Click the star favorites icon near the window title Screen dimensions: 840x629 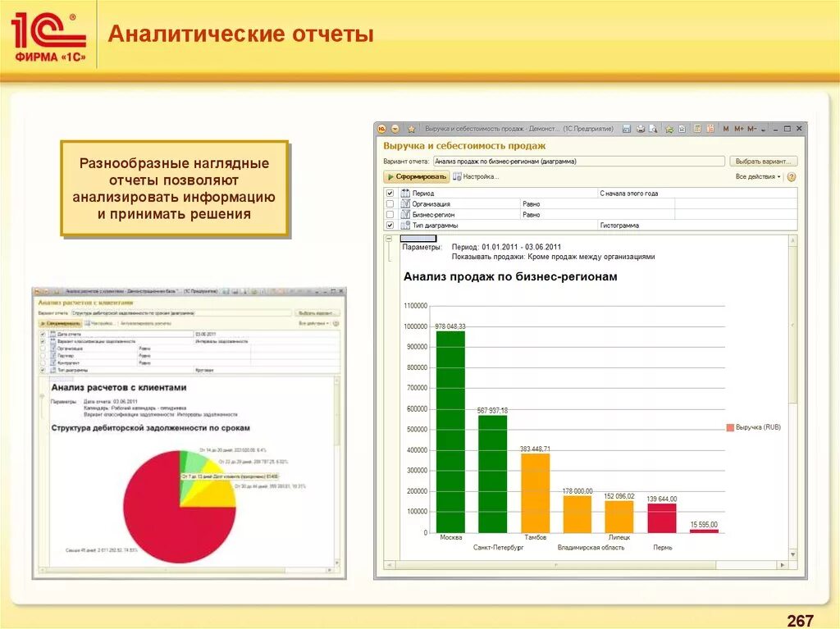[410, 128]
